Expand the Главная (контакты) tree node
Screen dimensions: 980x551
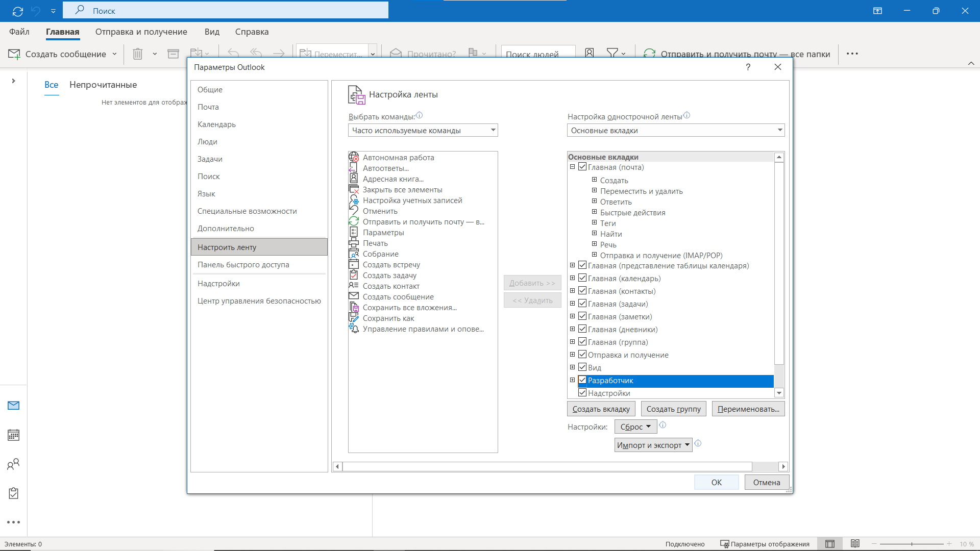572,291
